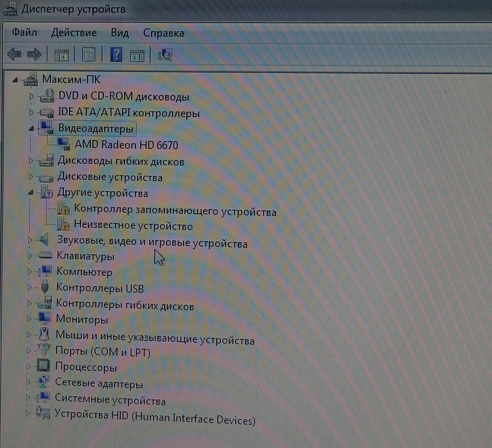Expand IDE ATA/ATAPI контроллеры node
492x448 pixels.
[31, 113]
